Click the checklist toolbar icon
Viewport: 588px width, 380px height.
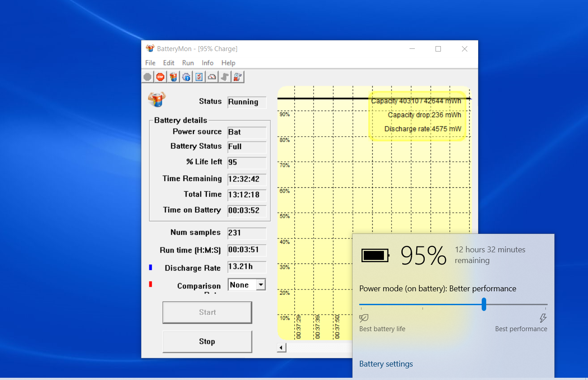[x=199, y=77]
